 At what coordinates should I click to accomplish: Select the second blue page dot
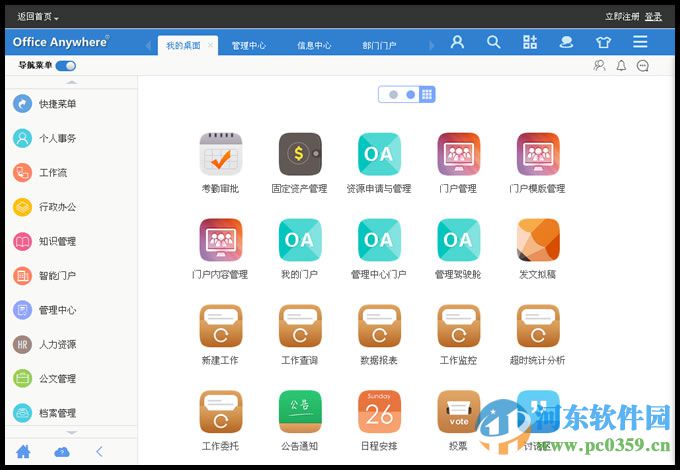point(410,95)
